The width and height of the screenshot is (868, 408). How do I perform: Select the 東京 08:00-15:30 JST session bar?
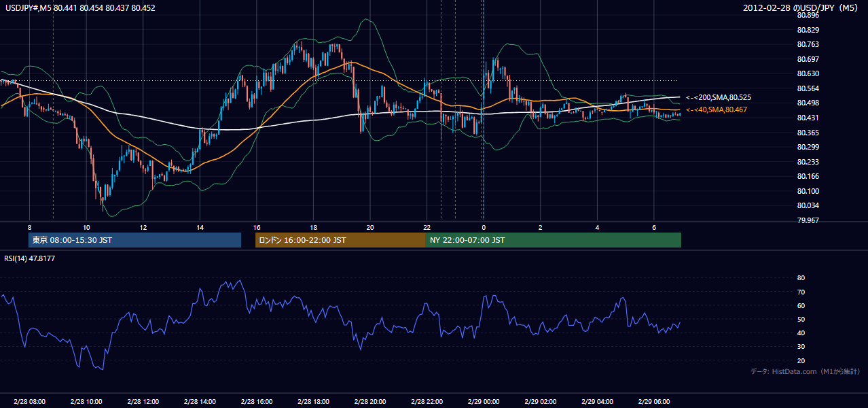134,240
